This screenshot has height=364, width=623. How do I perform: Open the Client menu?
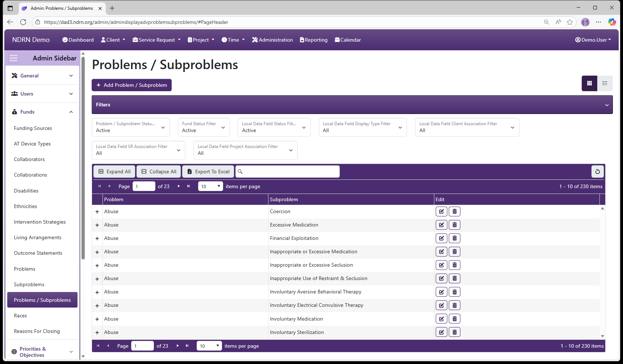pyautogui.click(x=113, y=40)
